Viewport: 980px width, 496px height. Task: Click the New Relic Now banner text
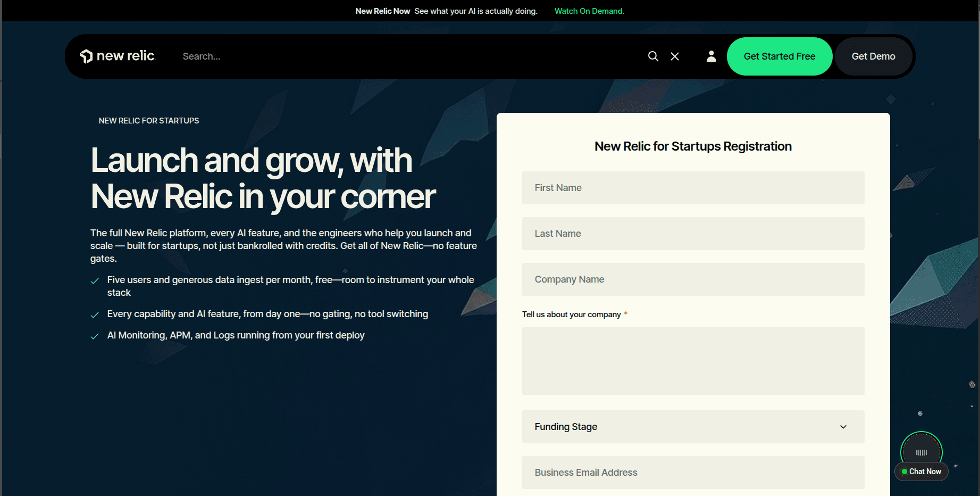(382, 11)
